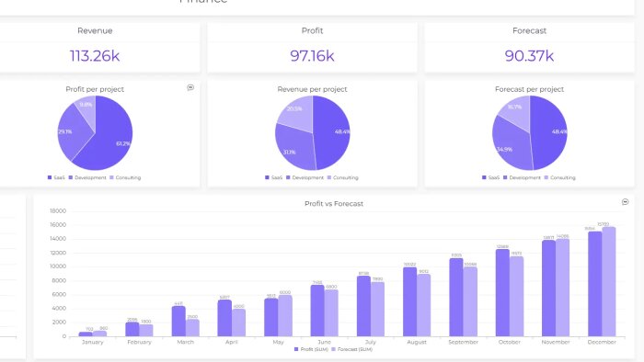644x362 pixels.
Task: Click the Profit value 97.16k
Action: (x=312, y=56)
